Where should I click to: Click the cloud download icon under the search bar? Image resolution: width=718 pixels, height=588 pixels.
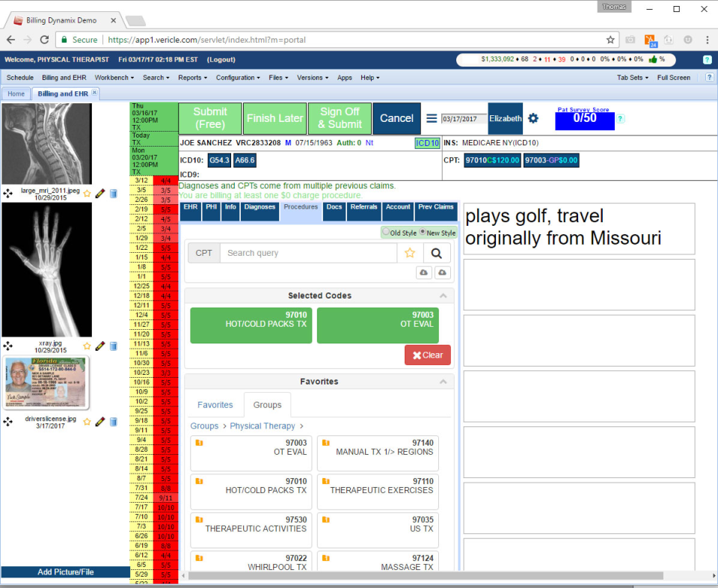tap(423, 273)
